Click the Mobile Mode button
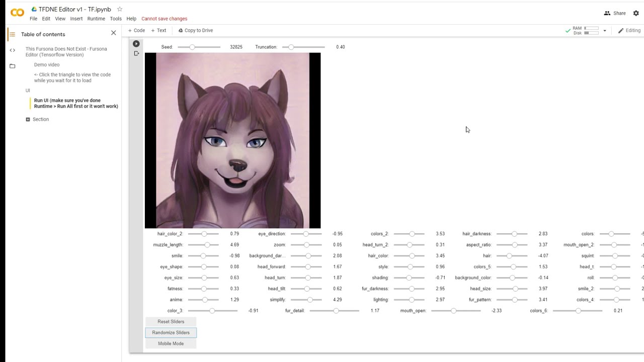The width and height of the screenshot is (644, 362). pyautogui.click(x=171, y=344)
